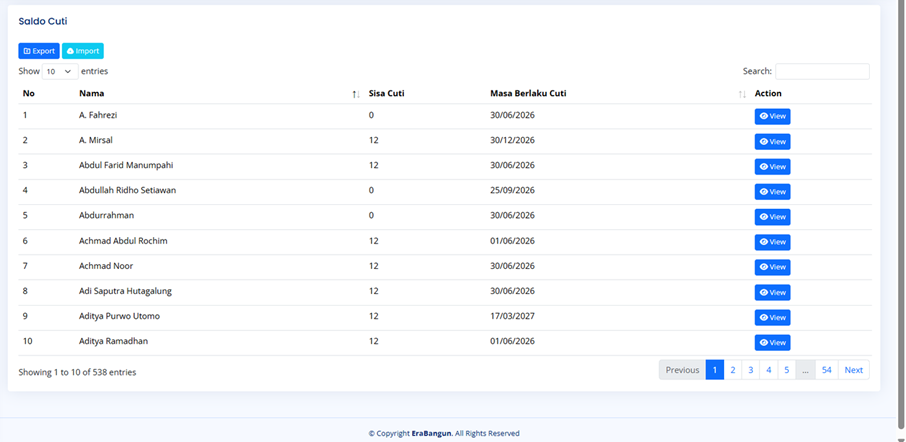906x442 pixels.
Task: Click date 25/09/2026 cell
Action: pyautogui.click(x=513, y=190)
